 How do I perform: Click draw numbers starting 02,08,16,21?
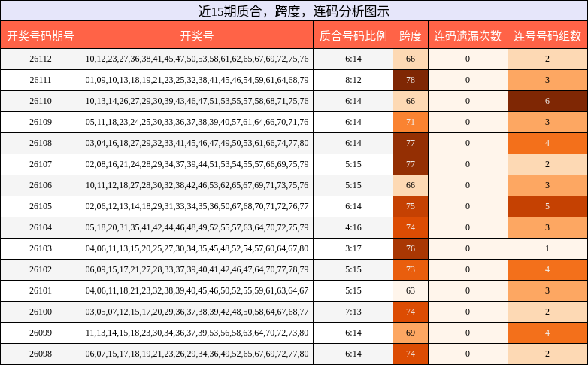pos(197,164)
